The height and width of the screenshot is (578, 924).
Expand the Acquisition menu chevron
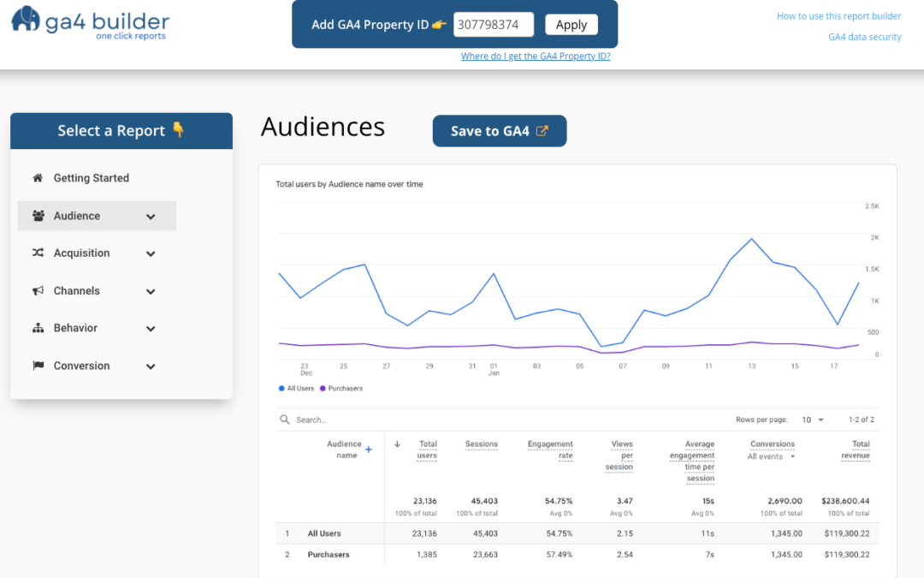tap(151, 253)
